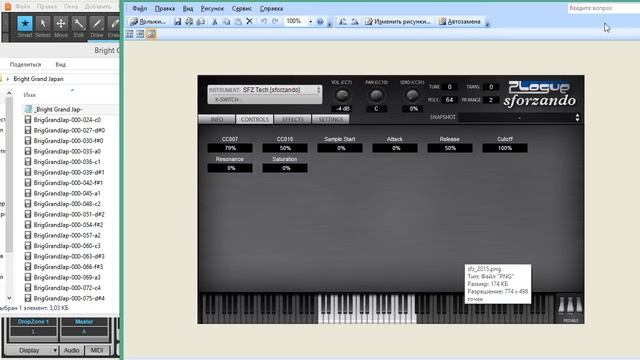The width and height of the screenshot is (640, 360).
Task: Click the Cut scissors icon
Action: [215, 22]
